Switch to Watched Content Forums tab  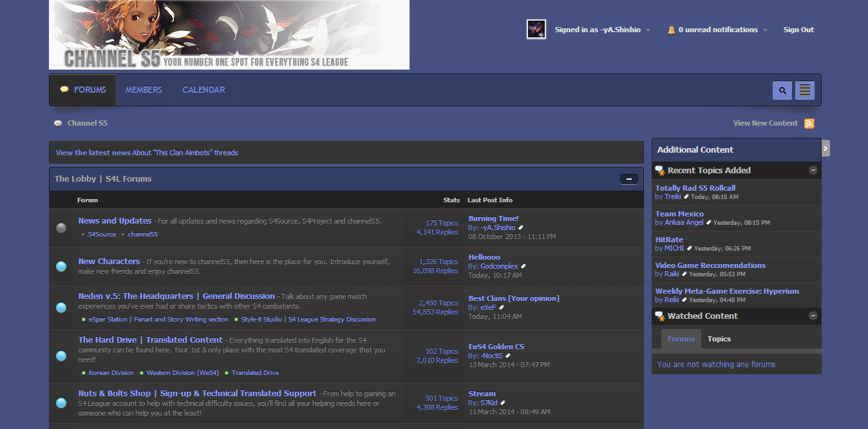pyautogui.click(x=681, y=339)
